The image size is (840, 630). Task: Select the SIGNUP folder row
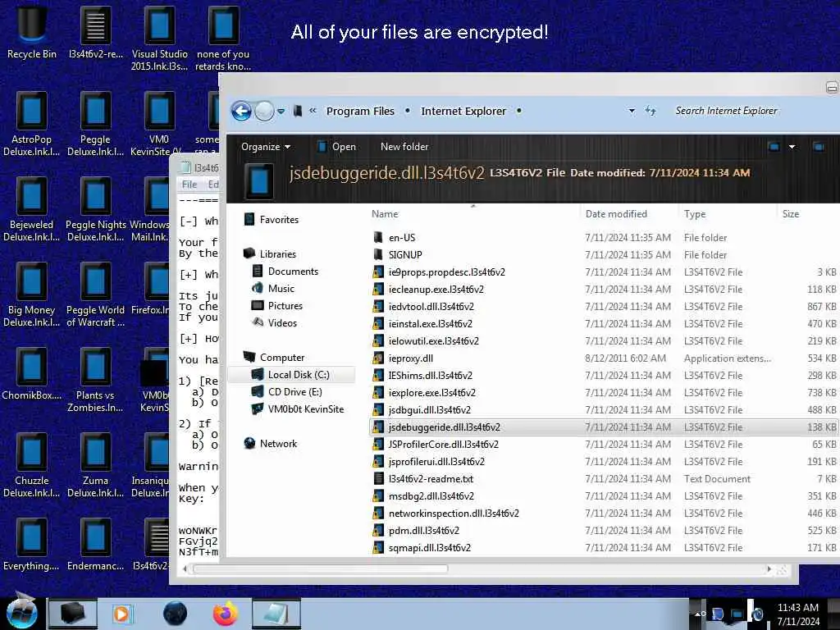click(605, 255)
